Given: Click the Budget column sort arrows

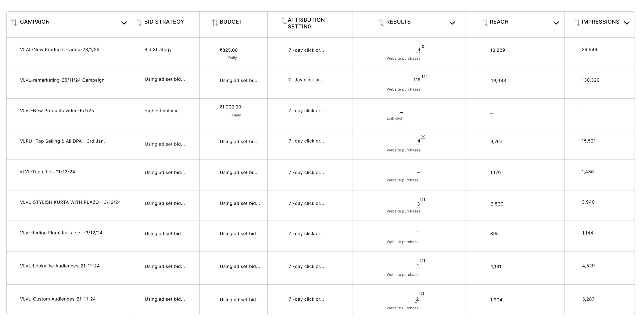Looking at the screenshot, I should [215, 23].
